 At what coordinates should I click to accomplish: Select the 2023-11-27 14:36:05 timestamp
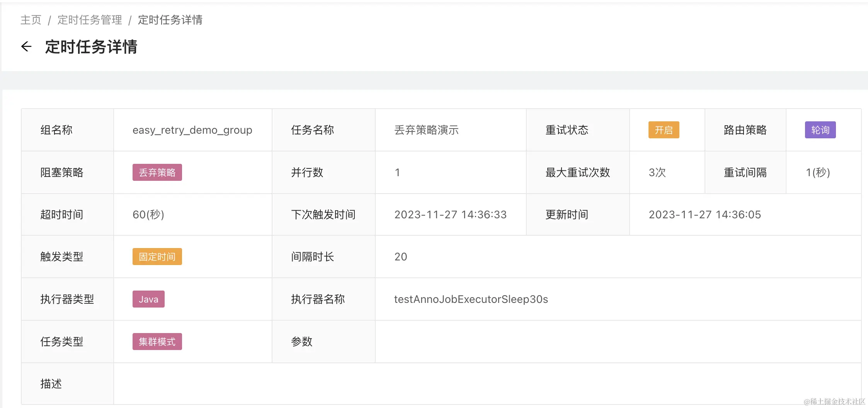(x=705, y=214)
